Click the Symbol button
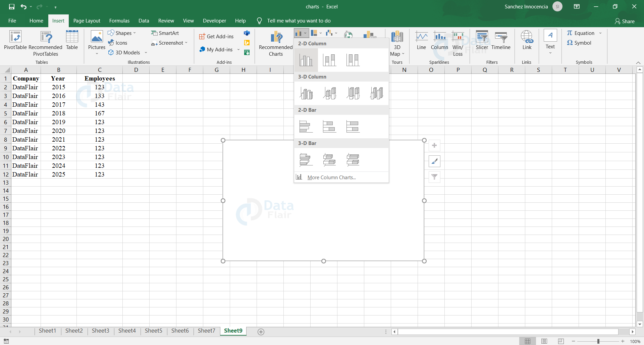The height and width of the screenshot is (345, 644). [x=579, y=43]
